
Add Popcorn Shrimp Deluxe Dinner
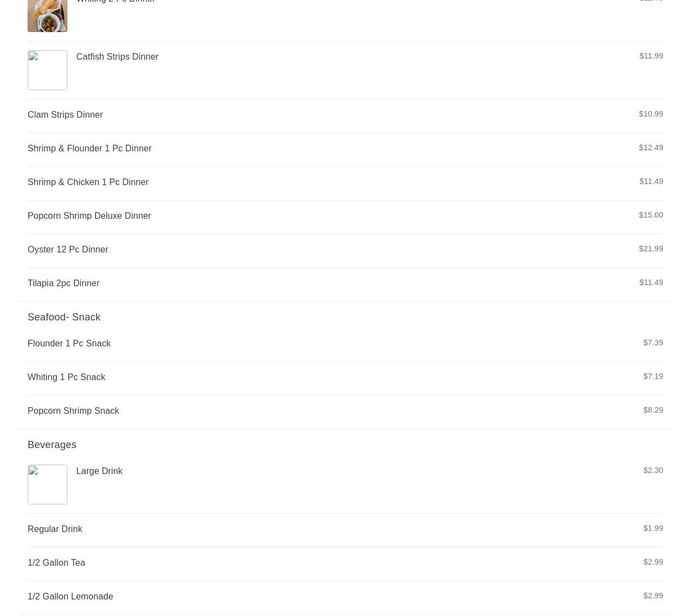click(345, 217)
